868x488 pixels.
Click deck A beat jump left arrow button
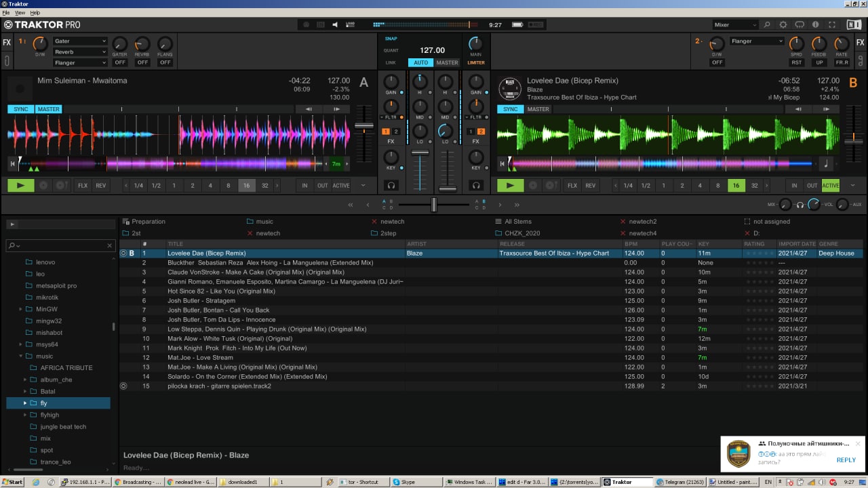click(309, 108)
